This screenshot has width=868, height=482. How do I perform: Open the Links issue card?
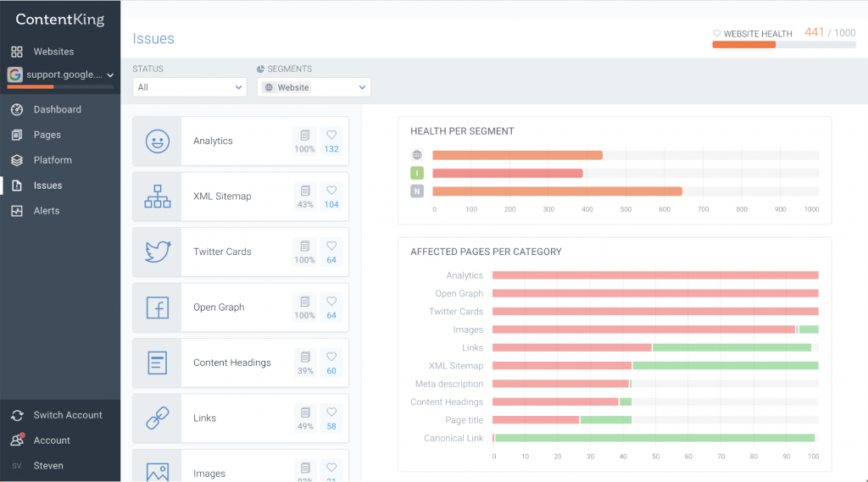(241, 418)
